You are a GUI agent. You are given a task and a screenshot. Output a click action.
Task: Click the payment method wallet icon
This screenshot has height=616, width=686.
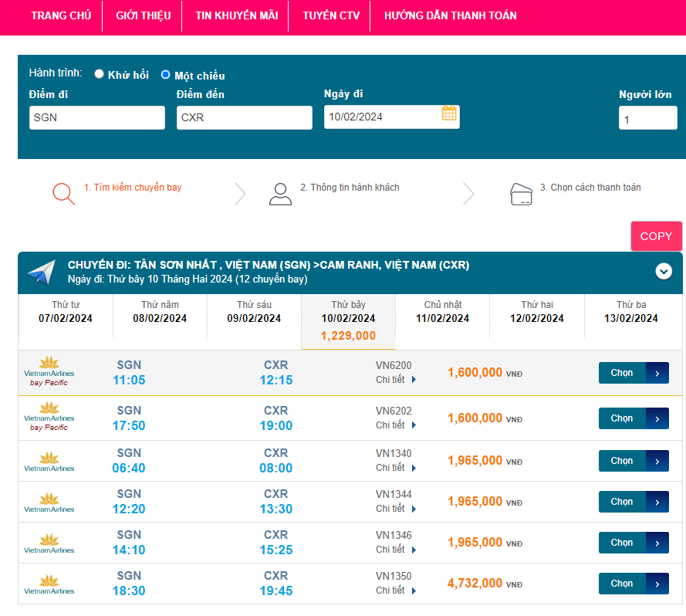pyautogui.click(x=522, y=193)
